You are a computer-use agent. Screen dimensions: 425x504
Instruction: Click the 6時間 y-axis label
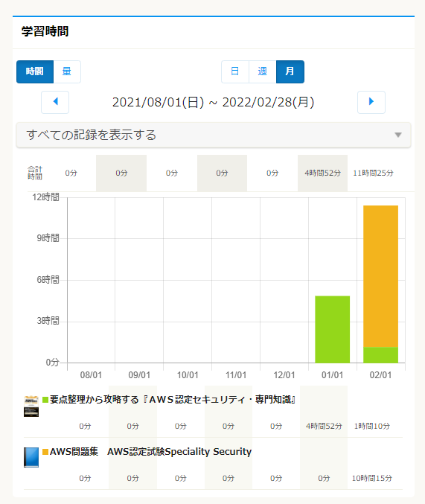pos(48,280)
